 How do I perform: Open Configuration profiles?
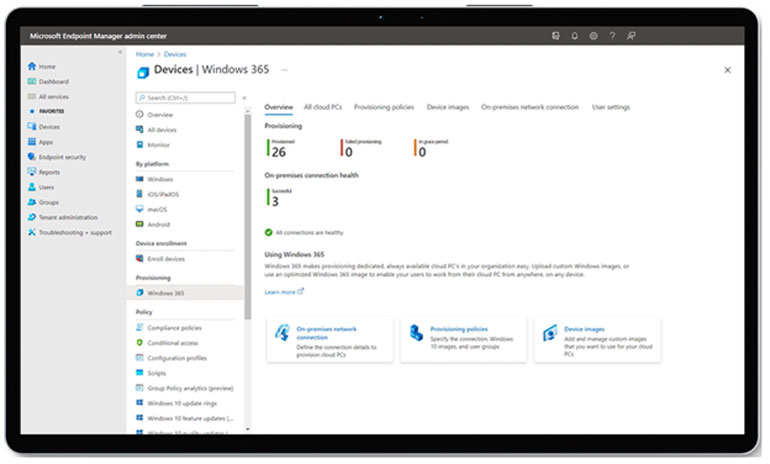(171, 358)
